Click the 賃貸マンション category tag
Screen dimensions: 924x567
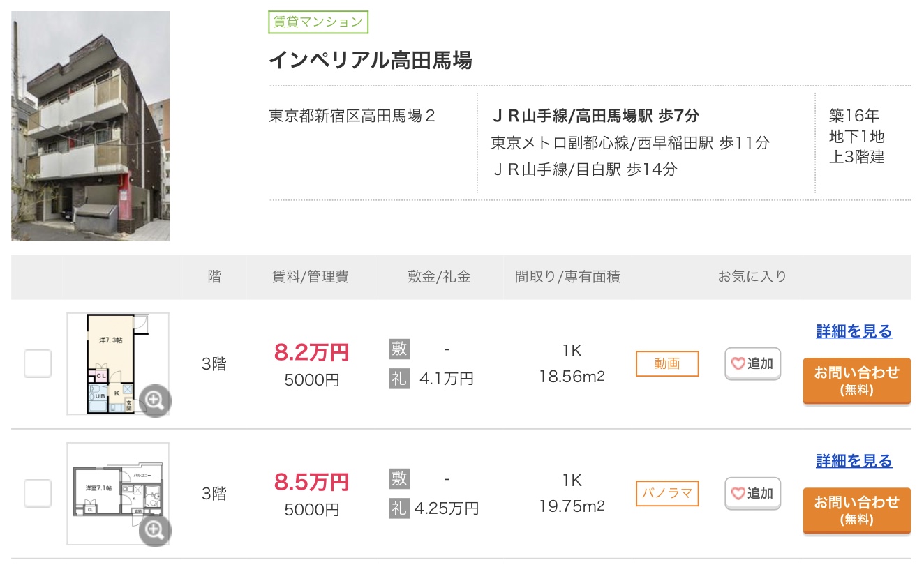coord(318,22)
